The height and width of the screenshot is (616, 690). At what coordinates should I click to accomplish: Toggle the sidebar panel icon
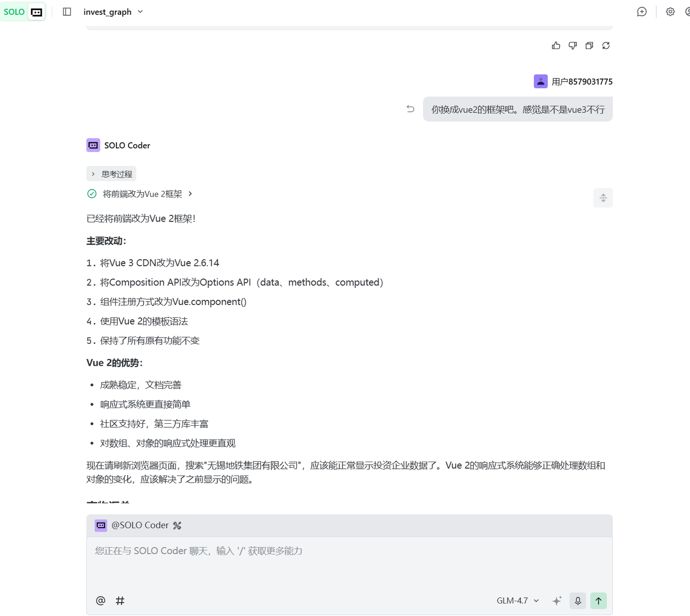coord(67,12)
